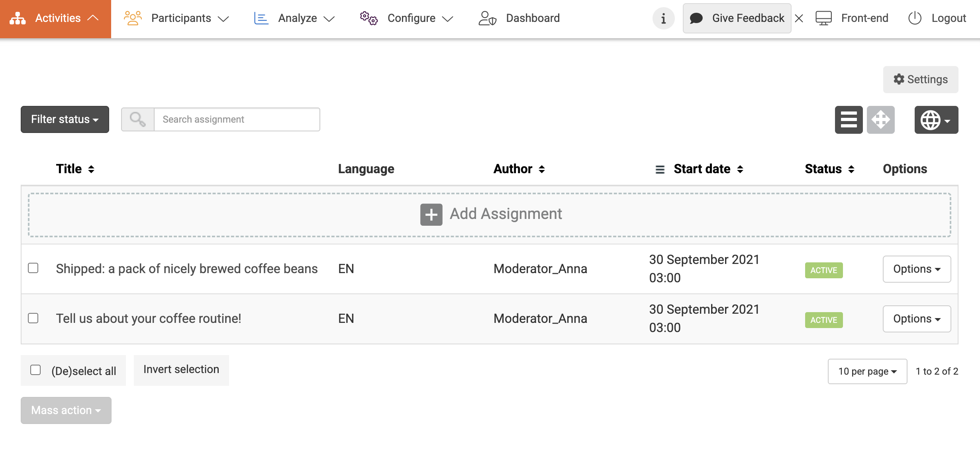Screen dimensions: 980x465
Task: Dismiss the Give Feedback button with X
Action: [x=799, y=18]
